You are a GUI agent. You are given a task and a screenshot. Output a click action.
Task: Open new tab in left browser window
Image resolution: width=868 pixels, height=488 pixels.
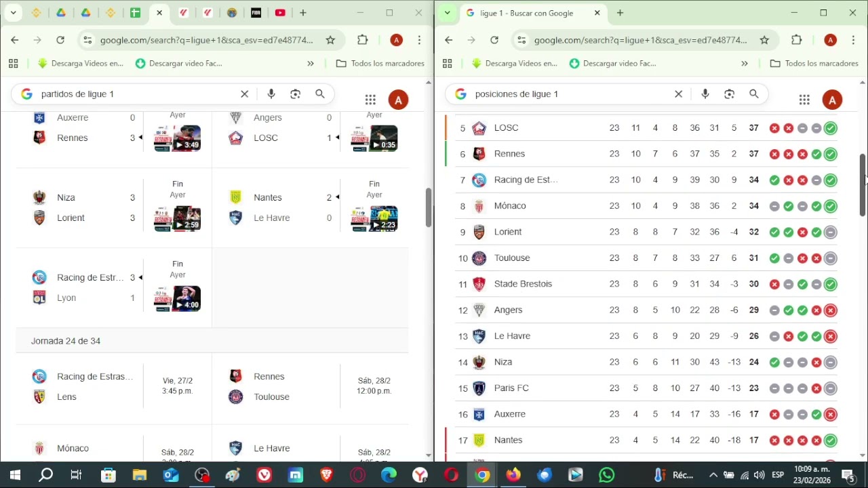tap(303, 13)
